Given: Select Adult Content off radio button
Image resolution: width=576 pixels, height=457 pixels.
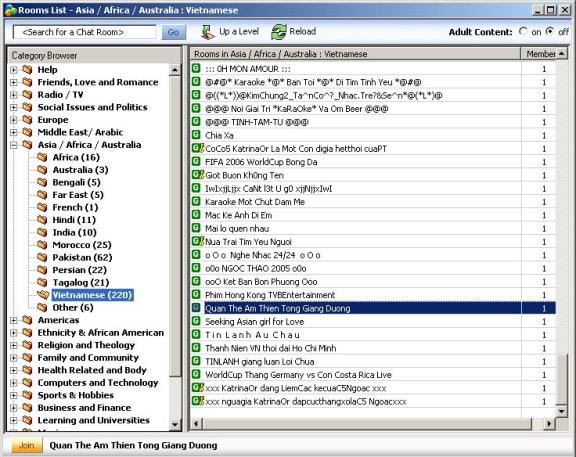Looking at the screenshot, I should point(550,32).
